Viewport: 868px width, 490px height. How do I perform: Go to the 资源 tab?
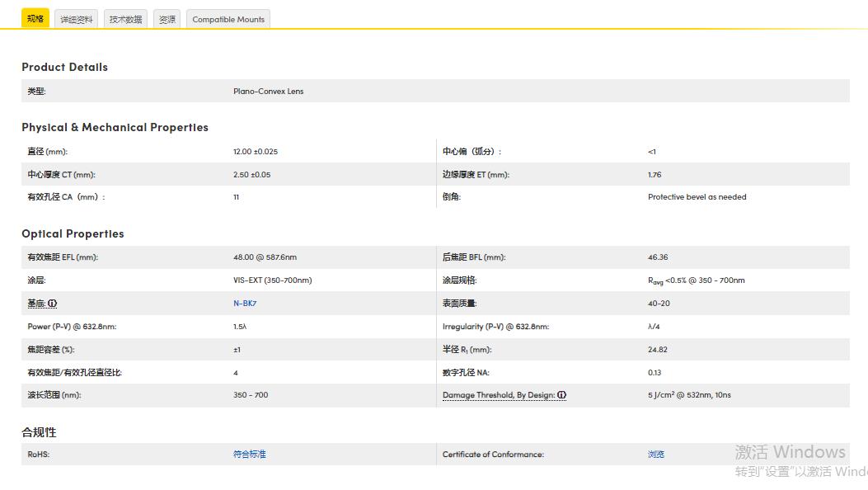click(167, 19)
